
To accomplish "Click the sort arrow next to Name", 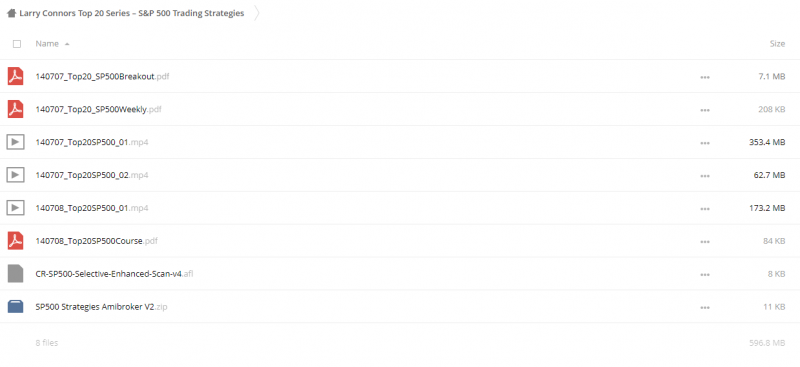I will pyautogui.click(x=67, y=44).
